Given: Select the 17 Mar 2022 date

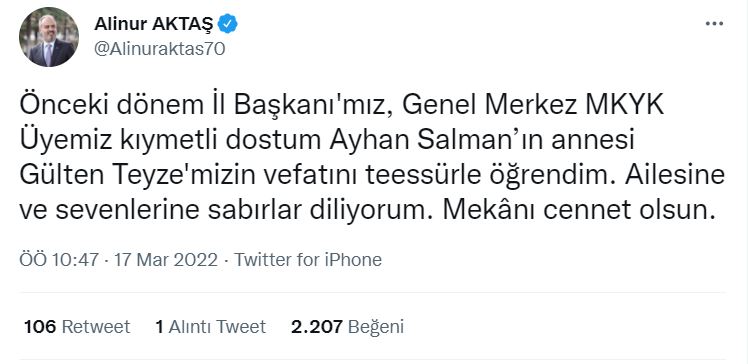Looking at the screenshot, I should click(165, 260).
